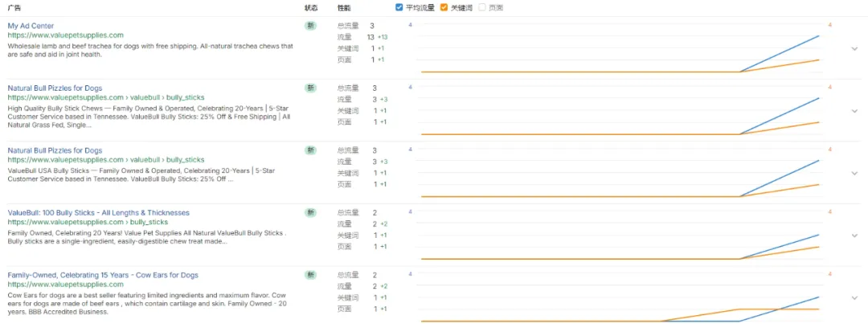Expand ValueBull: 100 Bully Sticks row
The image size is (868, 324).
(x=854, y=236)
